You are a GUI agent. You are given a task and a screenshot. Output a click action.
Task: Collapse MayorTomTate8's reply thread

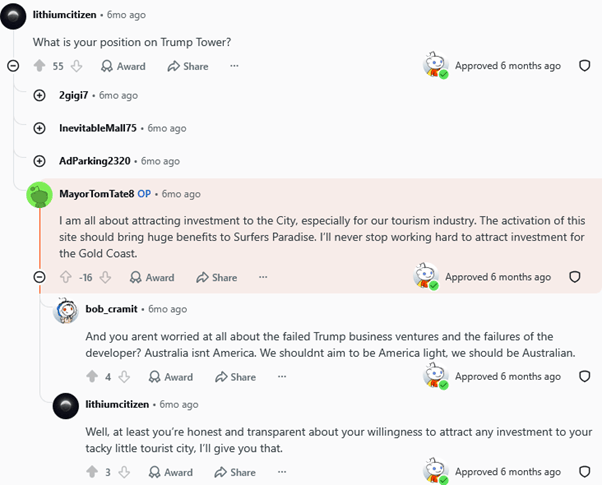tap(40, 277)
